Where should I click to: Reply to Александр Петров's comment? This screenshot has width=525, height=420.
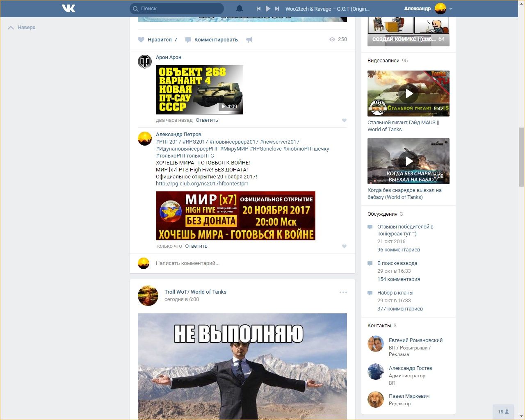pos(196,246)
